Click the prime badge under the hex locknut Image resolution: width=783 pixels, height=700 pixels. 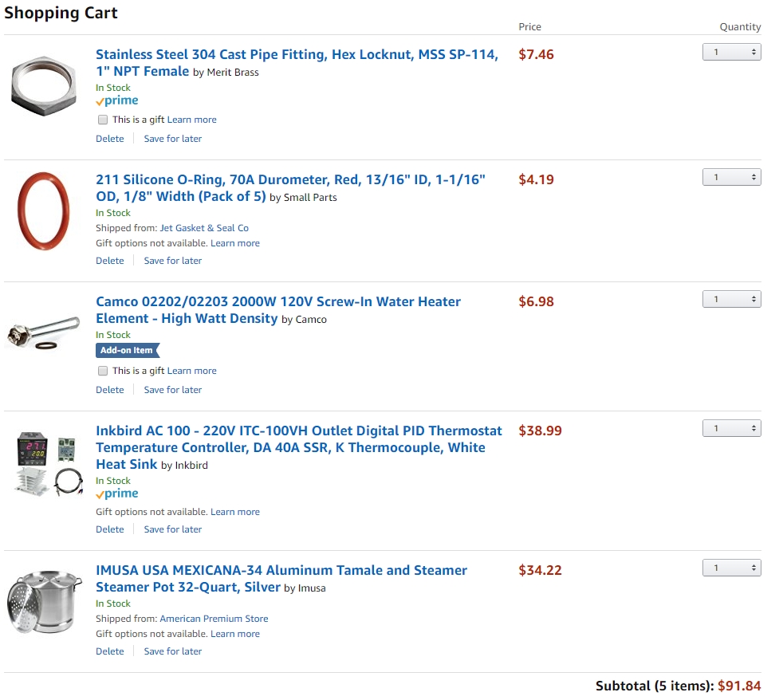tap(117, 101)
